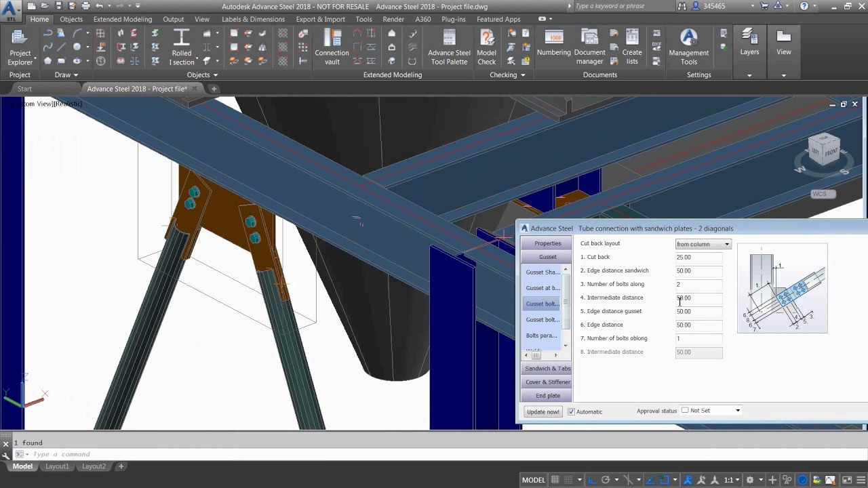The height and width of the screenshot is (488, 868).
Task: Expand the Checking panel
Action: (507, 75)
